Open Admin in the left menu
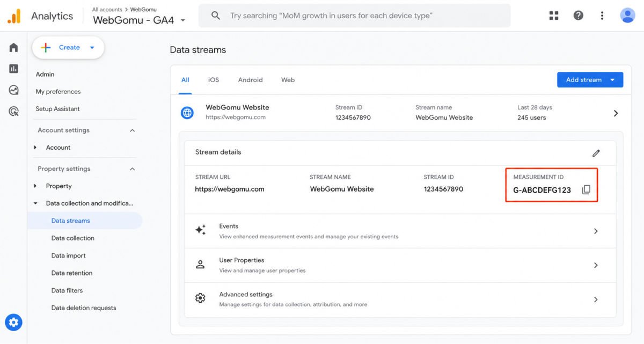This screenshot has width=644, height=344. click(45, 74)
